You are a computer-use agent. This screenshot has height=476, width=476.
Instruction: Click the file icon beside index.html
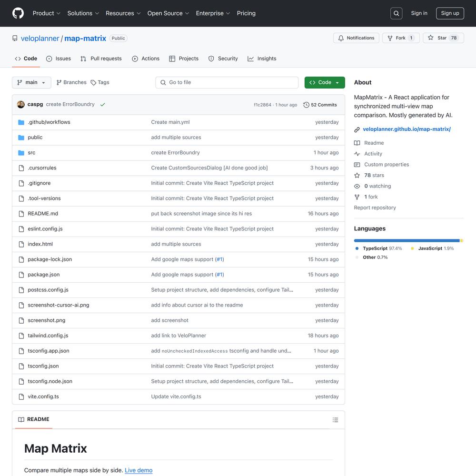pyautogui.click(x=21, y=244)
